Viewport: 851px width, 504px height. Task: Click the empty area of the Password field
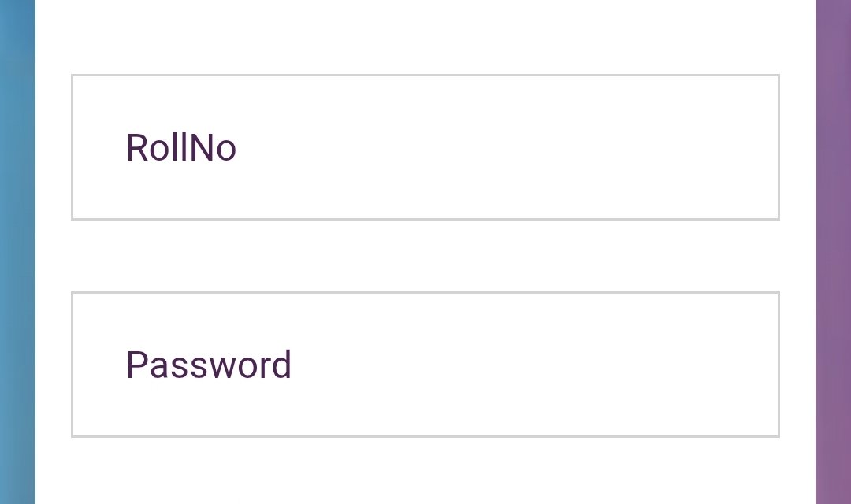(x=552, y=365)
